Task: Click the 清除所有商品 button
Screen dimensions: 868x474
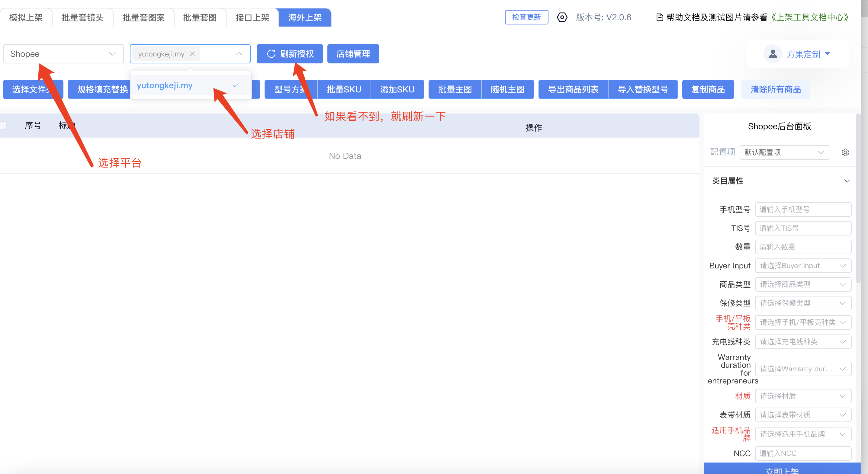Action: tap(775, 90)
